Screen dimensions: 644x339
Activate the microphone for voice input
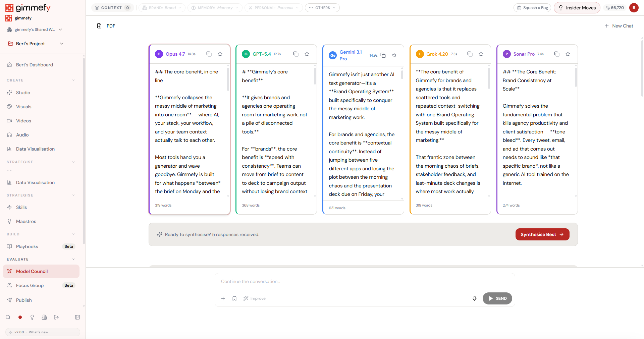(475, 298)
